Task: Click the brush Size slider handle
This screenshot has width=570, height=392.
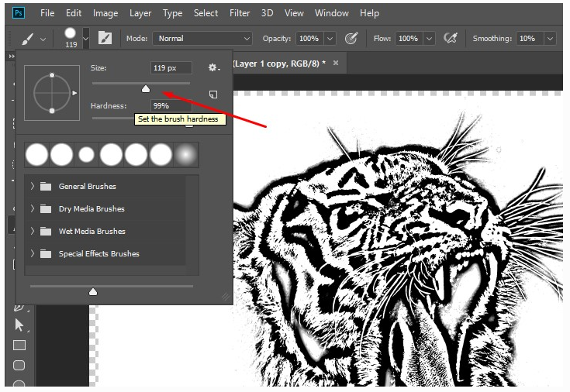Action: (146, 88)
